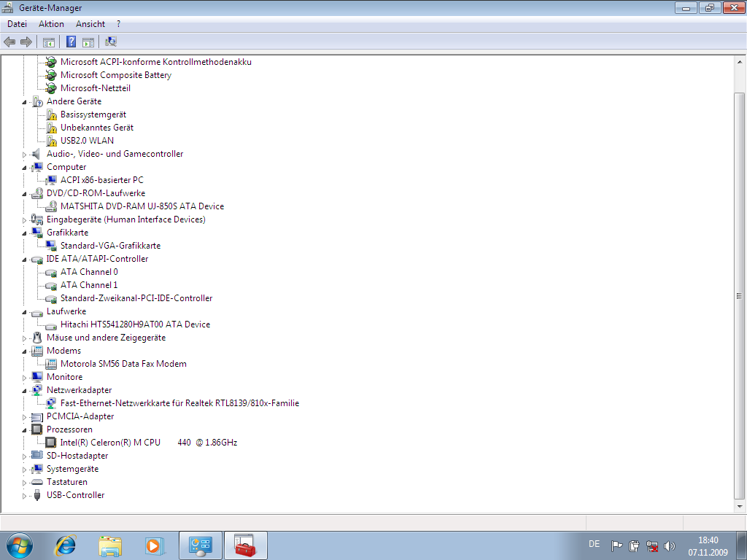
Task: Collapse the Andere Geräte category
Action: [24, 102]
